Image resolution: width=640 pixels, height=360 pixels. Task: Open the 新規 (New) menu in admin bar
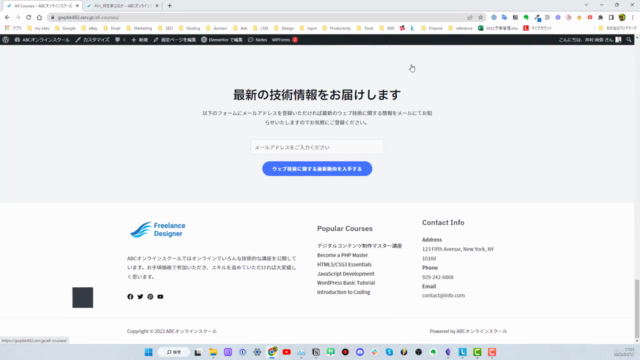(140, 40)
